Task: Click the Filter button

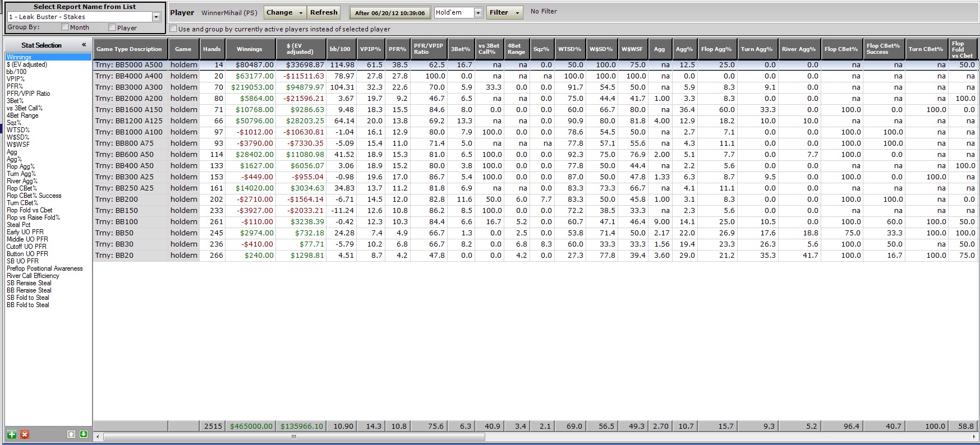Action: point(499,12)
